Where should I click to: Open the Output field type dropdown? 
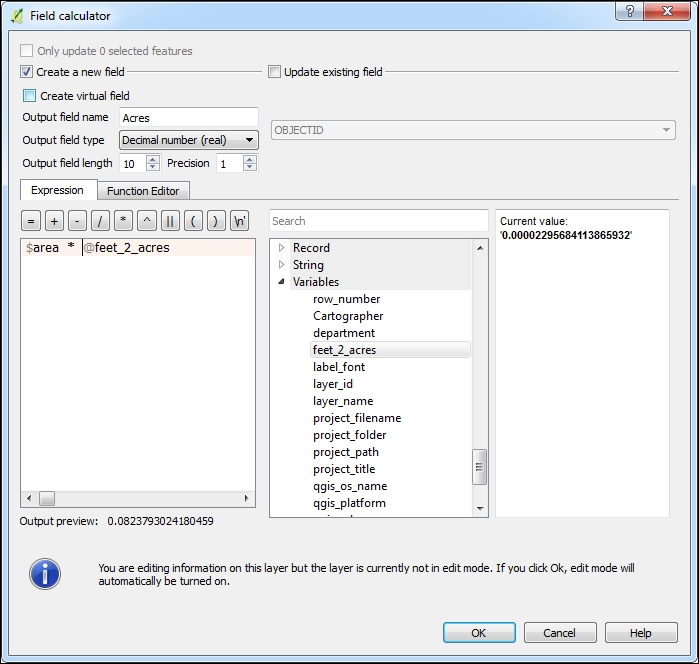click(188, 140)
